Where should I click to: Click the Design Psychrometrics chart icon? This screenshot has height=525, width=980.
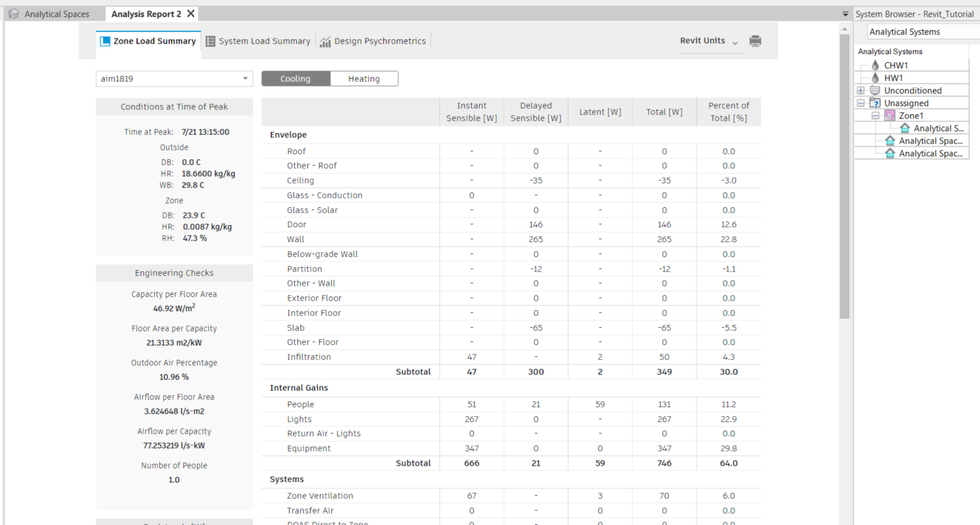(325, 41)
